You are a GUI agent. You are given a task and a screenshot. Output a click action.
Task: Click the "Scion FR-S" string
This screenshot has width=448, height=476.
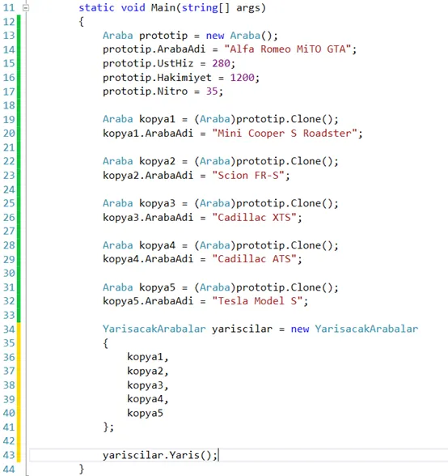[248, 175]
